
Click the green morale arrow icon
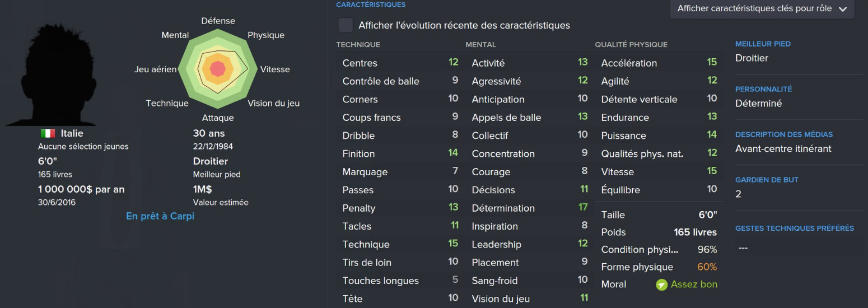(662, 284)
